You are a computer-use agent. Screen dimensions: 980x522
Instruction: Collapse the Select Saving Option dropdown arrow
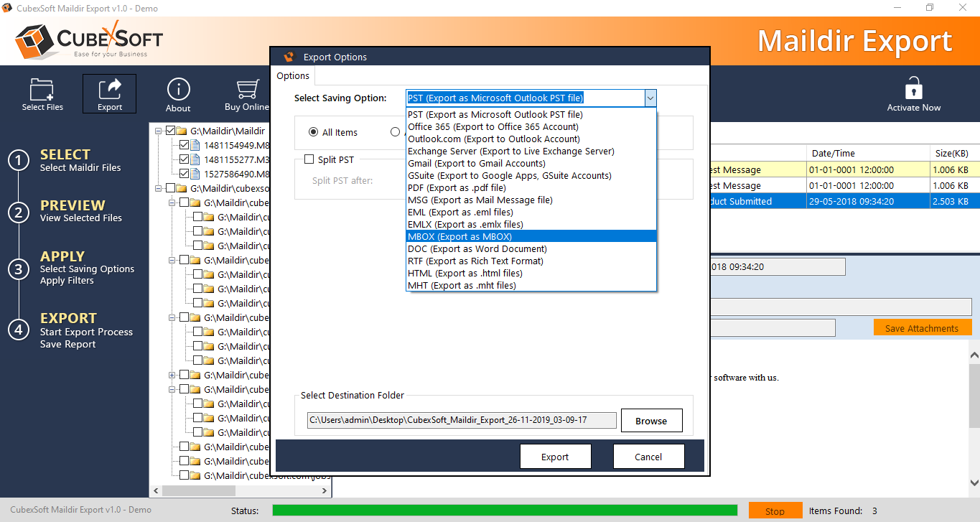[x=649, y=98]
